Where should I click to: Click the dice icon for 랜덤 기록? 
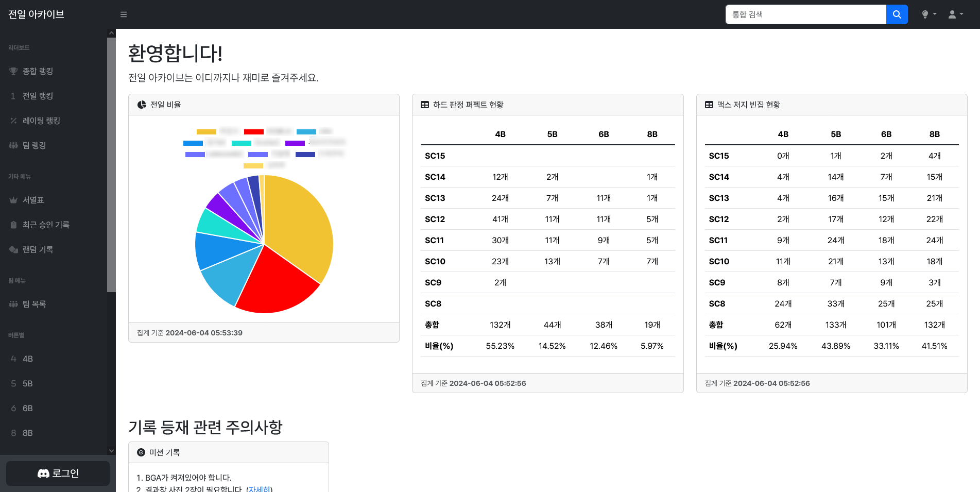[x=13, y=249]
